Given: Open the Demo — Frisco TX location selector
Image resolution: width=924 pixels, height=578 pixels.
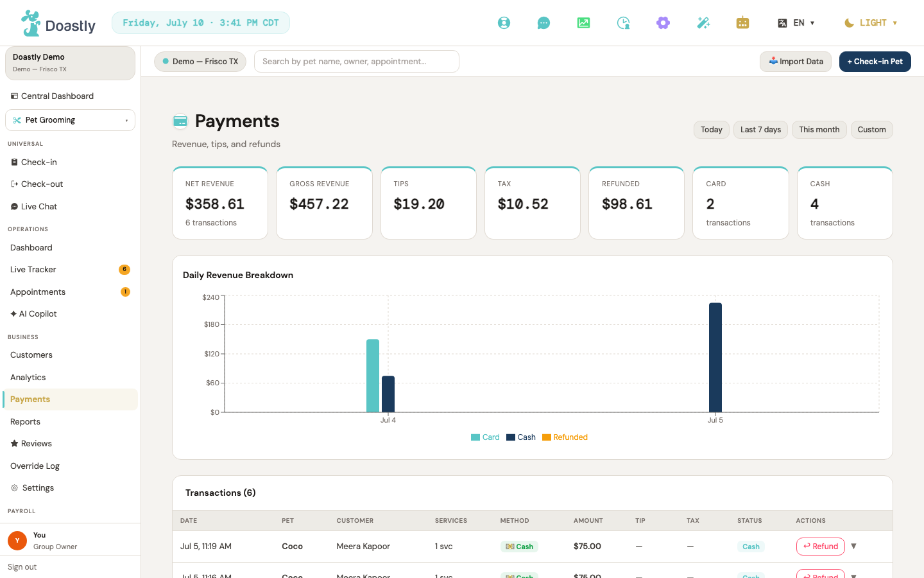Looking at the screenshot, I should point(200,62).
